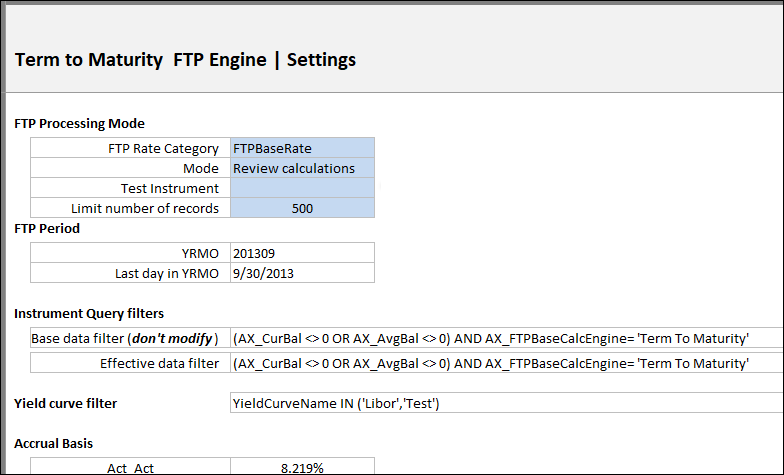The image size is (784, 475).
Task: Click the empty Test Instrument field
Action: tap(302, 188)
